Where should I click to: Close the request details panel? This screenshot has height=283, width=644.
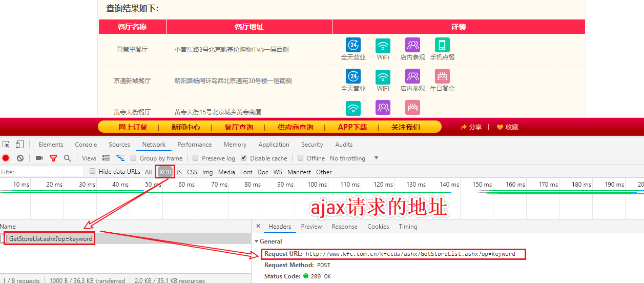click(x=258, y=226)
